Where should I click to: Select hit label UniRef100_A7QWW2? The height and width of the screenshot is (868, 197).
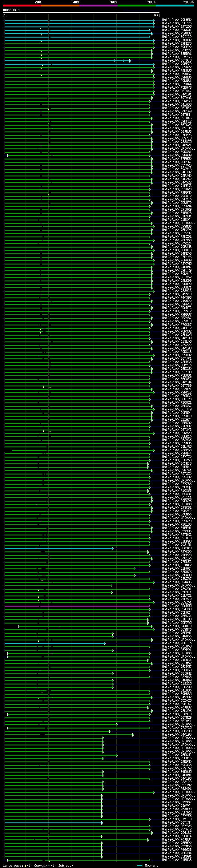177,40
